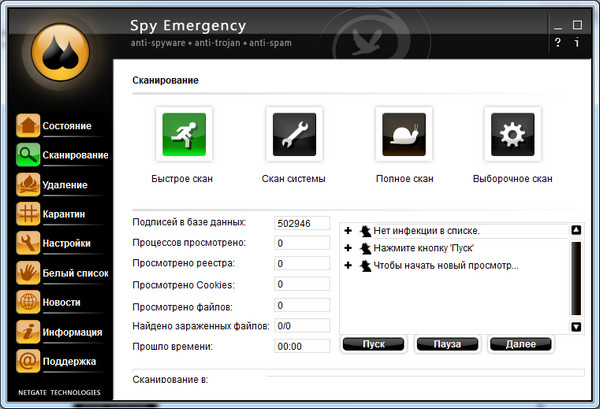Viewport: 600px width, 409px height.
Task: Open the Настройки section
Action: click(x=66, y=243)
